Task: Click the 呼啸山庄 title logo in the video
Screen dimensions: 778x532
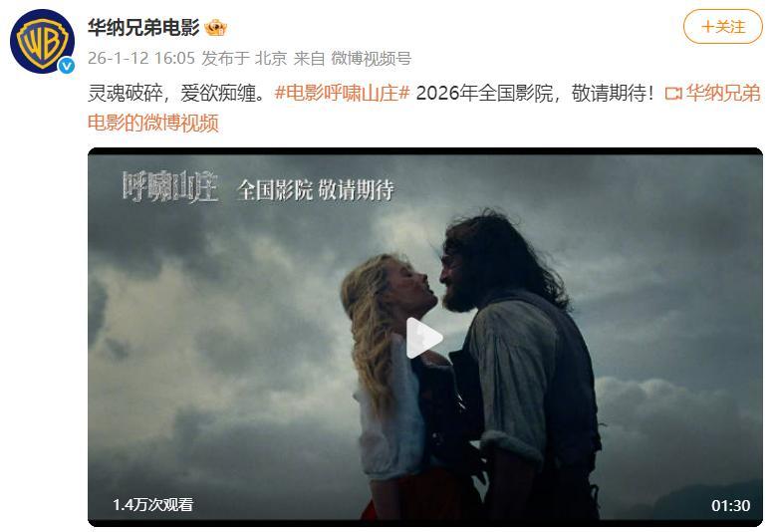Action: [170, 187]
